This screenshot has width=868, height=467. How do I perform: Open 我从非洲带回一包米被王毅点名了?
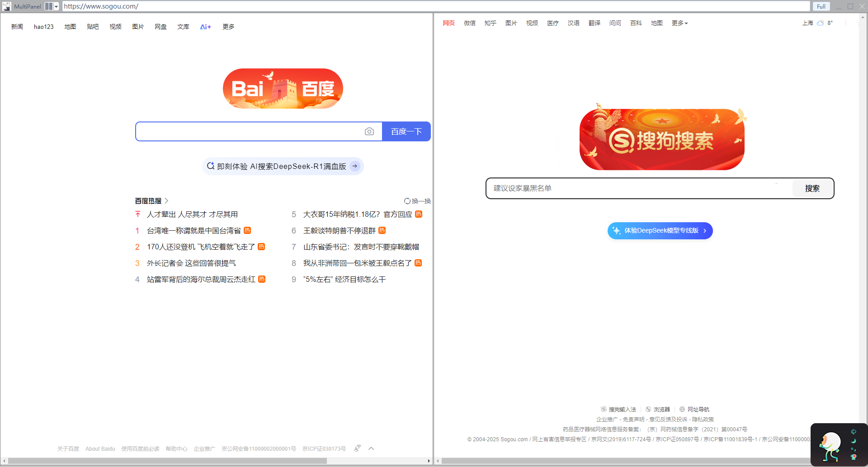(358, 263)
